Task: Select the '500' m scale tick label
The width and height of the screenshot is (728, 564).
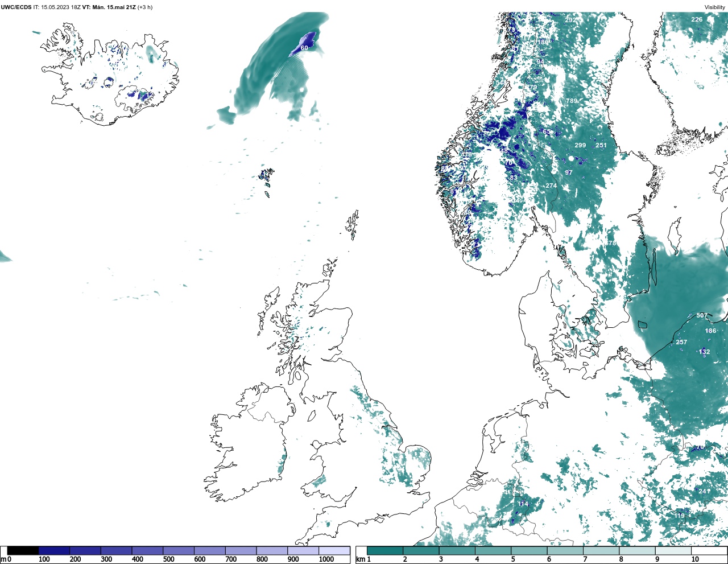Action: [x=168, y=559]
